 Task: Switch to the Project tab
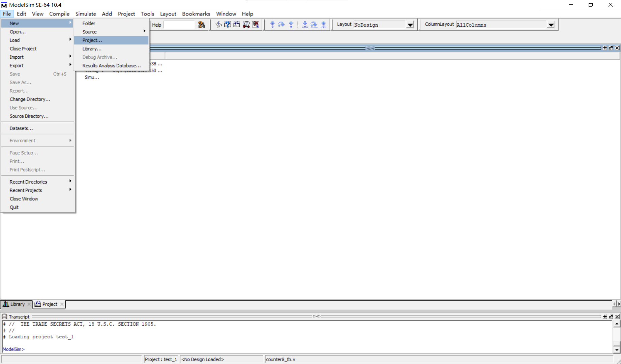[x=49, y=304]
